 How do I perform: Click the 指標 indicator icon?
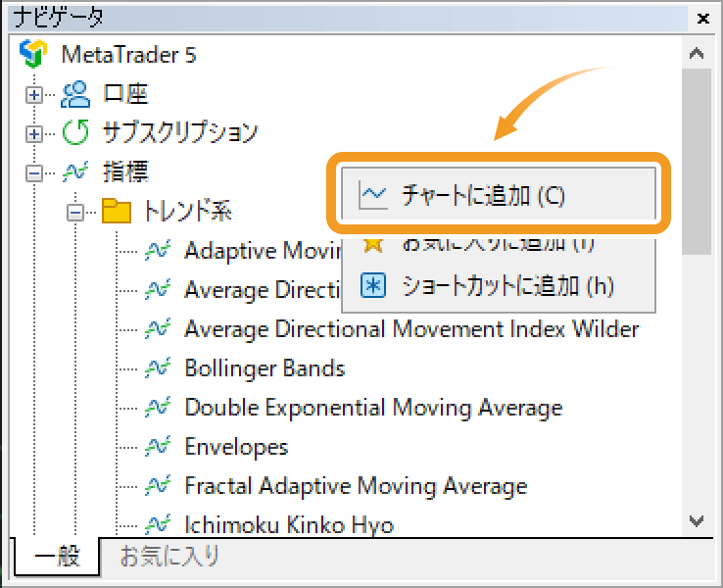[75, 172]
